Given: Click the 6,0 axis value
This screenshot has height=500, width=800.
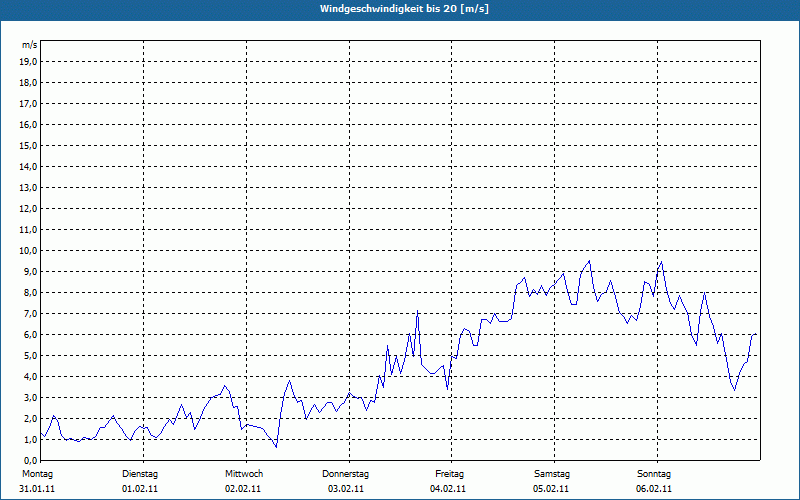Looking at the screenshot, I should [x=30, y=335].
